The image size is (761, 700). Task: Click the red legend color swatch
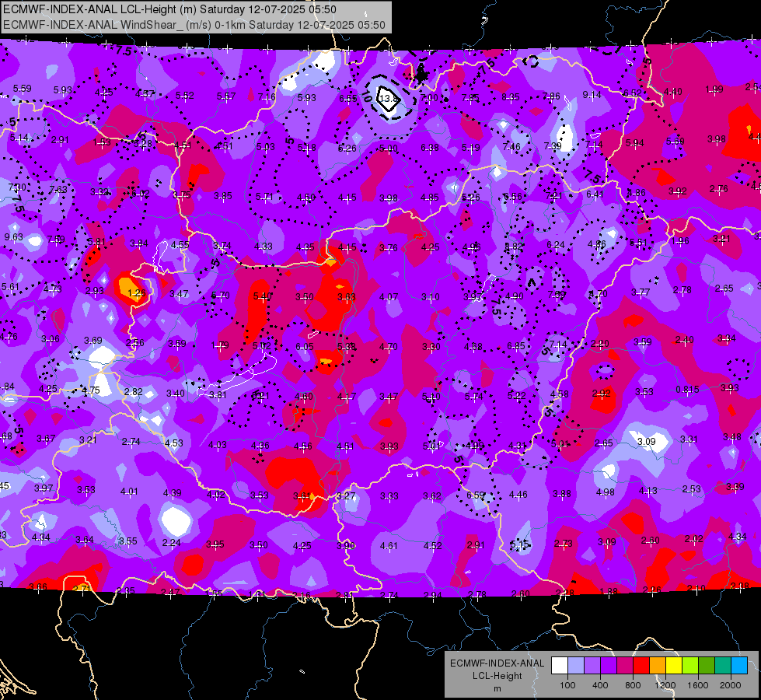[x=641, y=666]
